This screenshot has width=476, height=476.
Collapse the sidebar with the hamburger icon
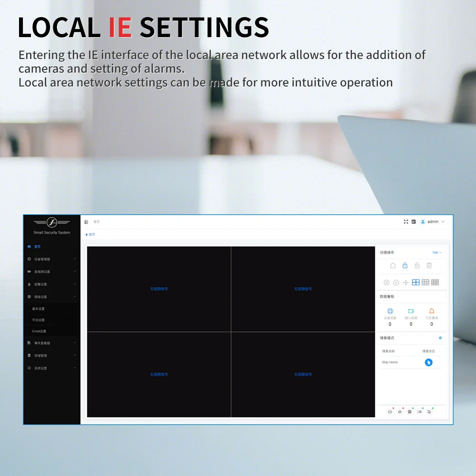click(x=86, y=222)
